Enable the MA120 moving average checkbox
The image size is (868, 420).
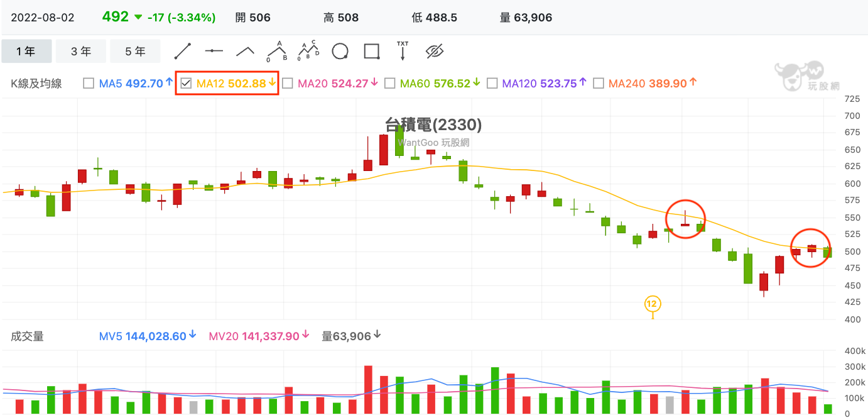point(492,83)
